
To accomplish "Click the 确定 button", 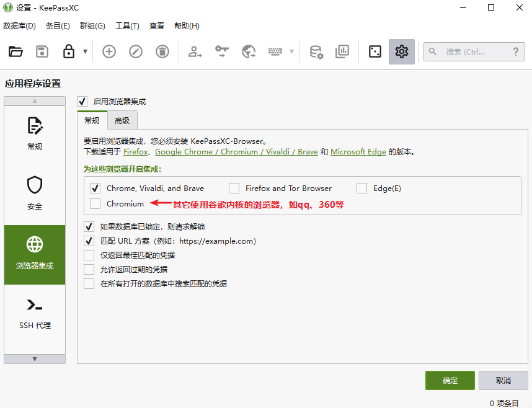I will [x=450, y=380].
